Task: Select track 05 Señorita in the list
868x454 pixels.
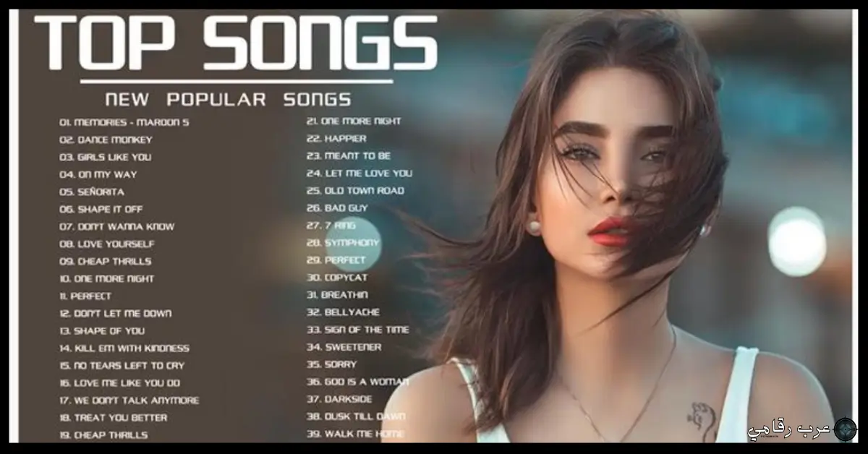Action: [x=92, y=192]
